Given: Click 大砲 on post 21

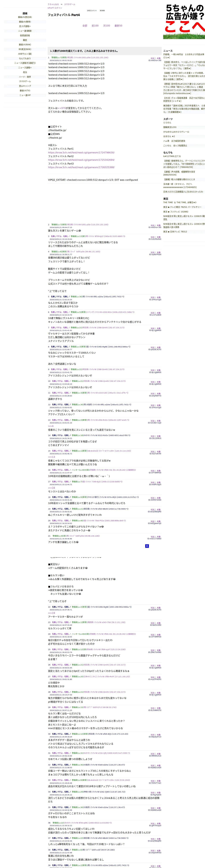Looking at the screenshot, I should tap(159, 537).
